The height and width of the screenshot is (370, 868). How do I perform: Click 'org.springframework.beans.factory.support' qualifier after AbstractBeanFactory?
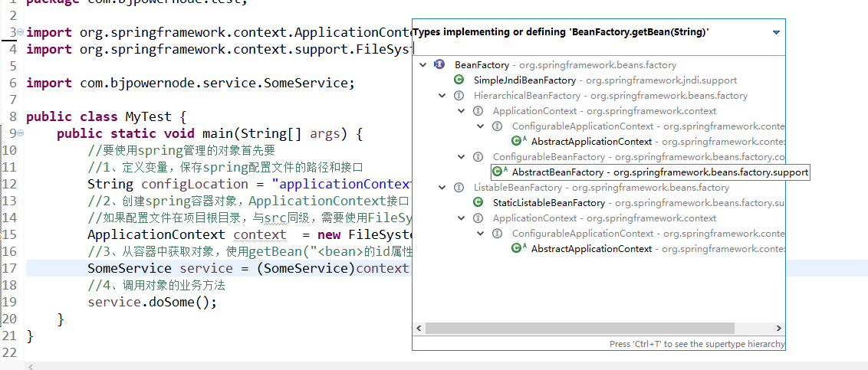tap(712, 172)
